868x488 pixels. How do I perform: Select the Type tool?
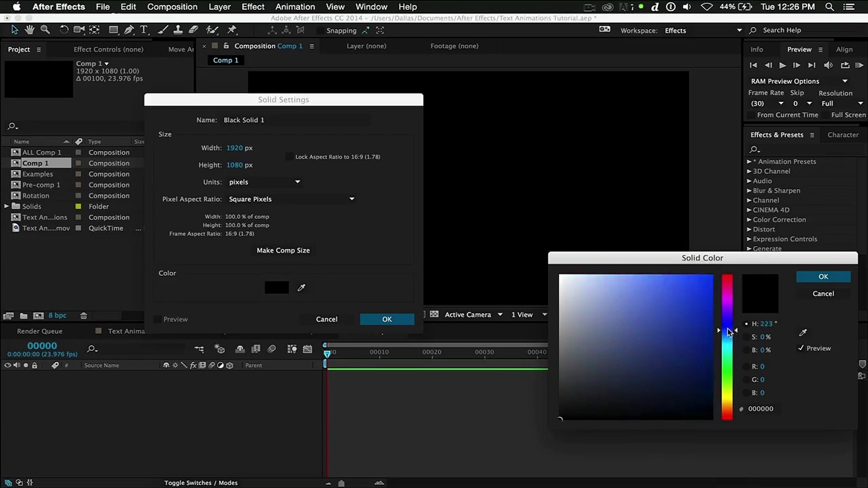click(x=144, y=30)
